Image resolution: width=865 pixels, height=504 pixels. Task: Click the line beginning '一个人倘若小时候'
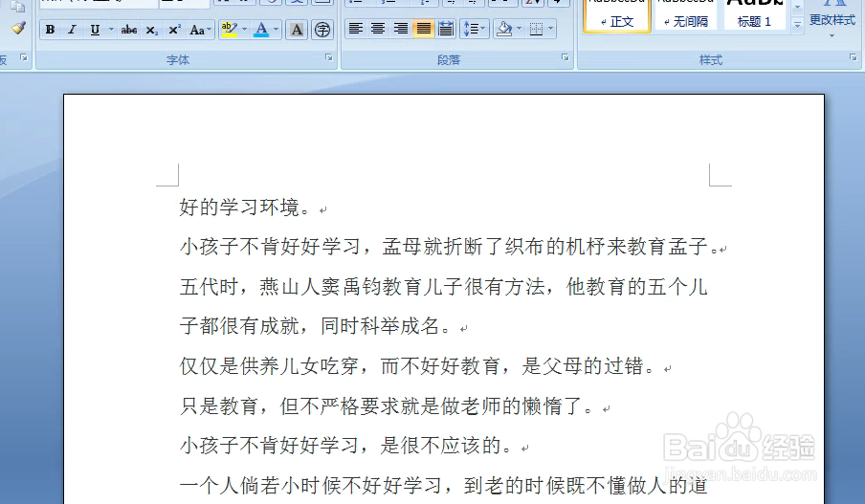point(444,486)
